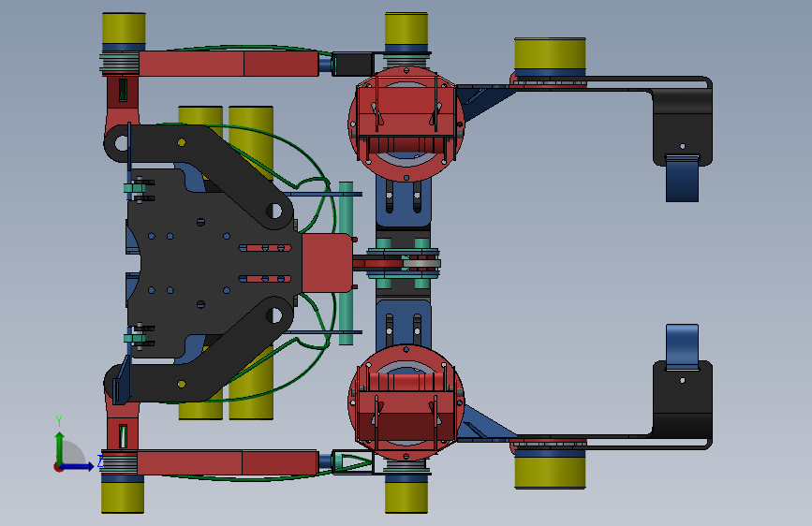812x526 pixels.
Task: Select the red origin ball of the triad
Action: click(58, 467)
